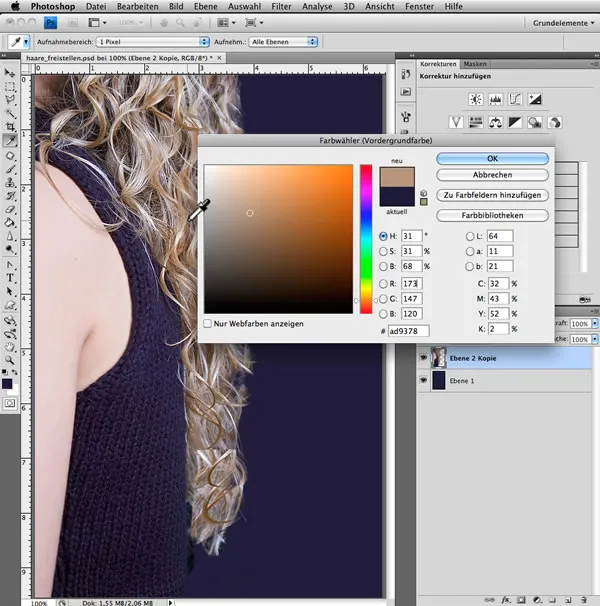The width and height of the screenshot is (600, 606).
Task: Open the 'Alle Ebenen' dropdown
Action: tap(284, 42)
